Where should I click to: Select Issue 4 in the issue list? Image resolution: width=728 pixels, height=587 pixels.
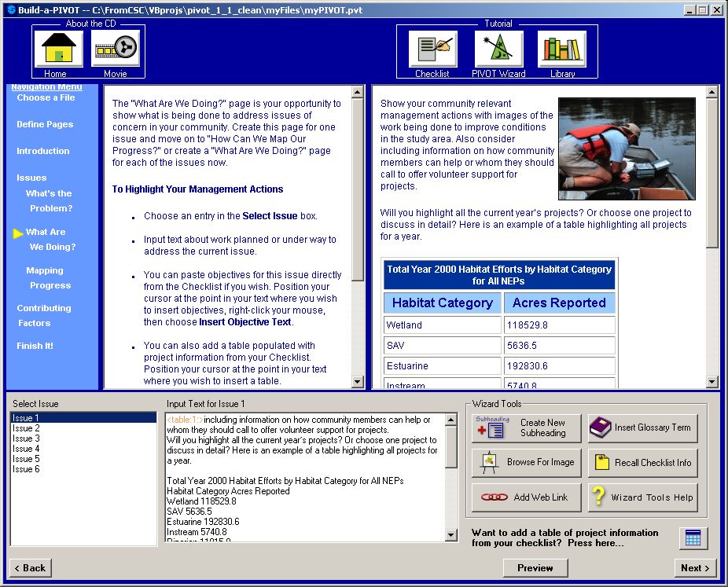pyautogui.click(x=83, y=449)
